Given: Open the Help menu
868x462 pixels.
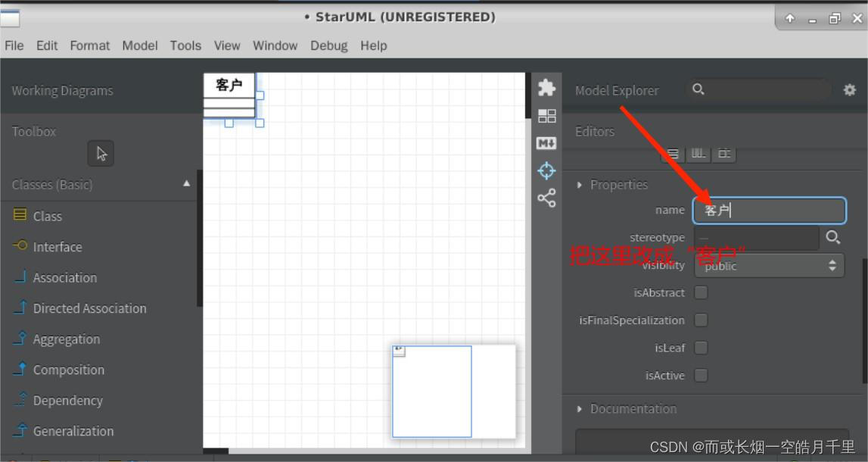Looking at the screenshot, I should [x=374, y=45].
